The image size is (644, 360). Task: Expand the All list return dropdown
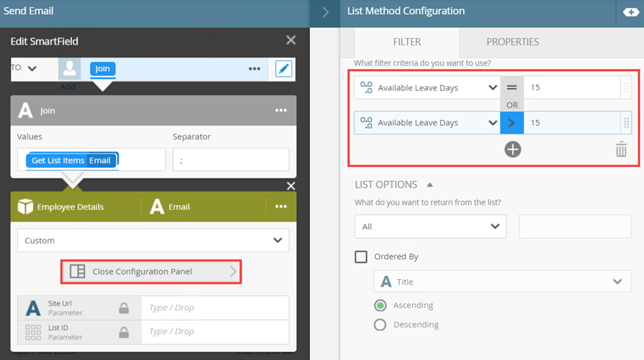pyautogui.click(x=430, y=226)
